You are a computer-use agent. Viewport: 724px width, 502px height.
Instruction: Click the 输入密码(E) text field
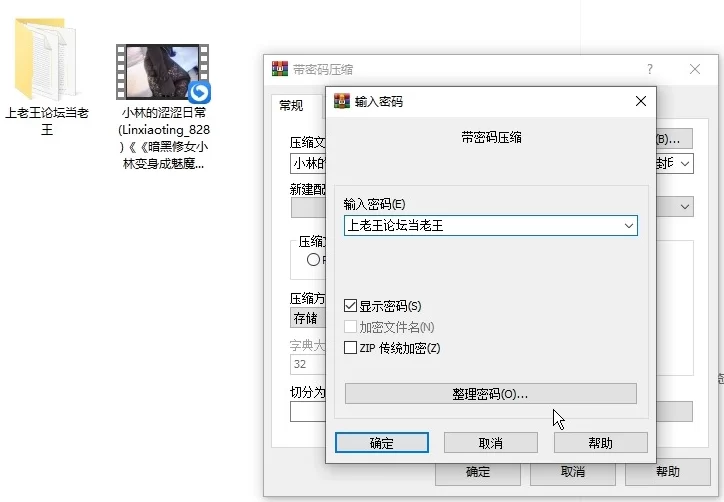480,226
